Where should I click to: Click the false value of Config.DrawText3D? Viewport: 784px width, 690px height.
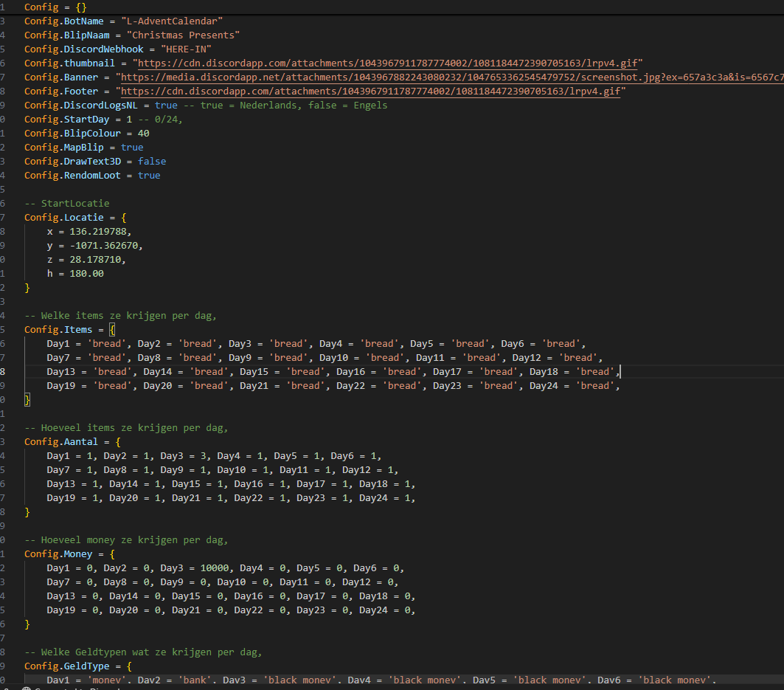click(x=152, y=161)
